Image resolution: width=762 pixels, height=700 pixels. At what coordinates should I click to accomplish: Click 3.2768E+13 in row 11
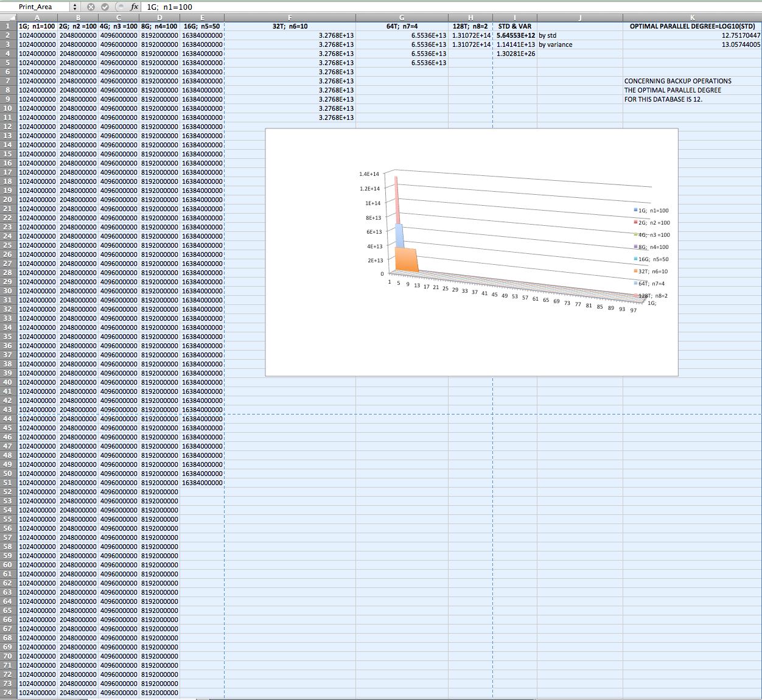point(290,117)
